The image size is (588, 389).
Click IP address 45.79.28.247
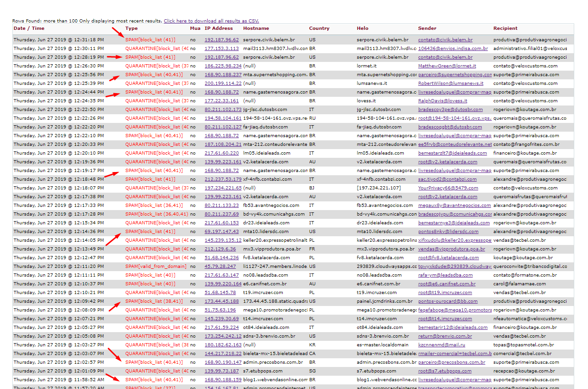tap(220, 266)
